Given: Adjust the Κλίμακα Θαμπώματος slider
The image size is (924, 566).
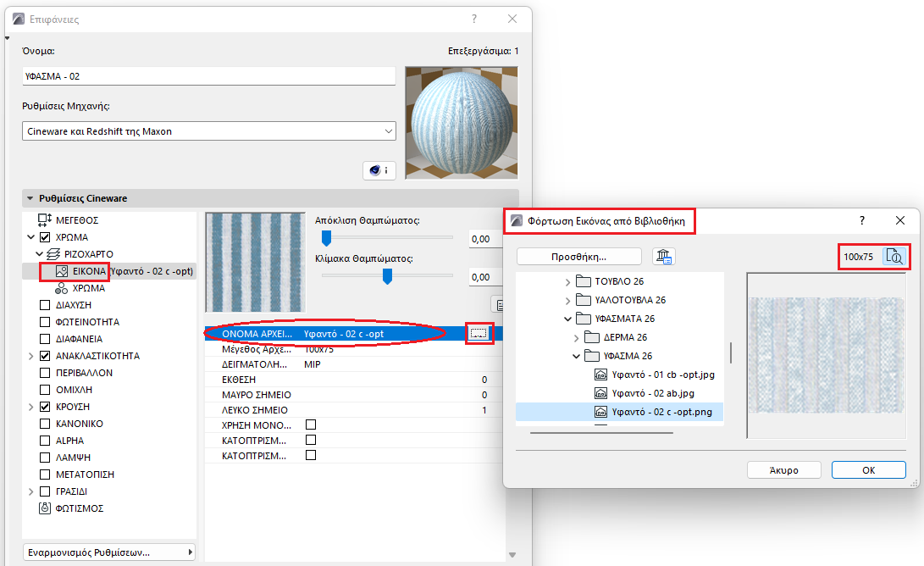Looking at the screenshot, I should [x=387, y=276].
